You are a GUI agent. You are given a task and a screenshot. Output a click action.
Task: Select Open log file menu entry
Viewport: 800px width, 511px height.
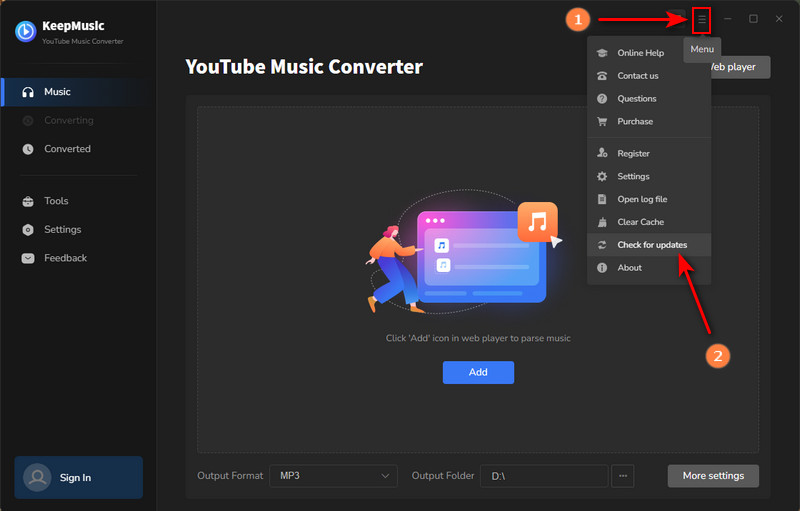click(x=648, y=199)
